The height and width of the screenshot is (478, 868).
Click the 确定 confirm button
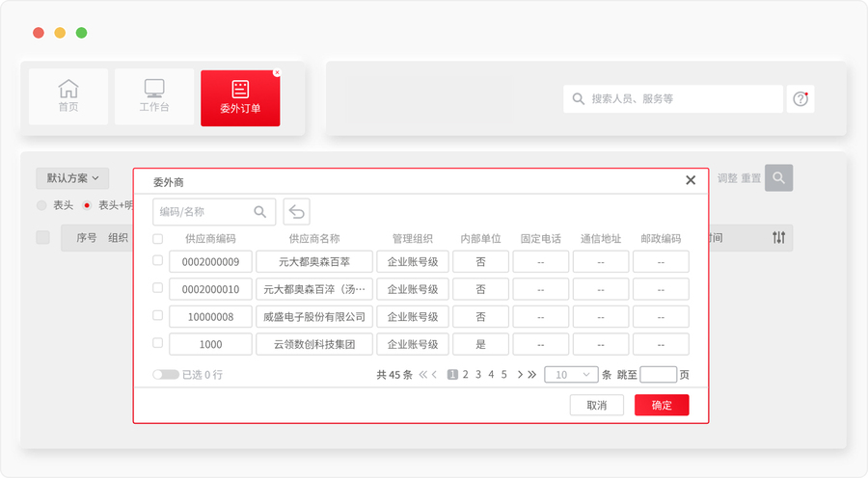(662, 405)
